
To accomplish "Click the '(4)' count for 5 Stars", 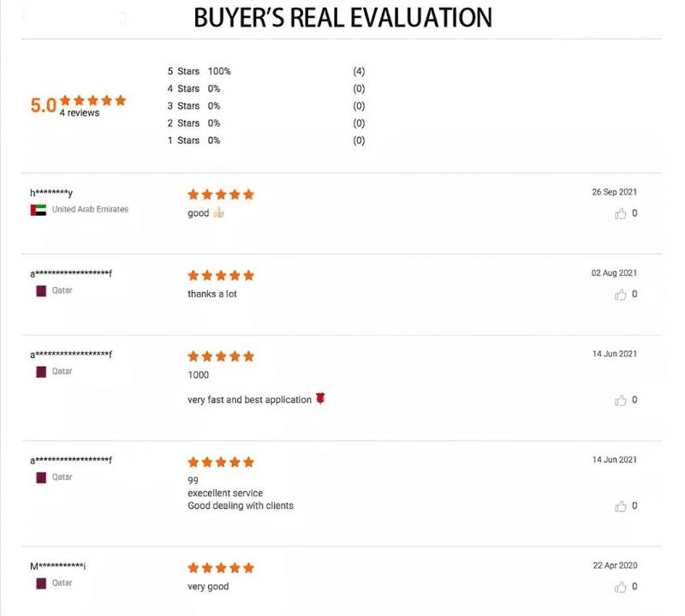I will coord(359,71).
